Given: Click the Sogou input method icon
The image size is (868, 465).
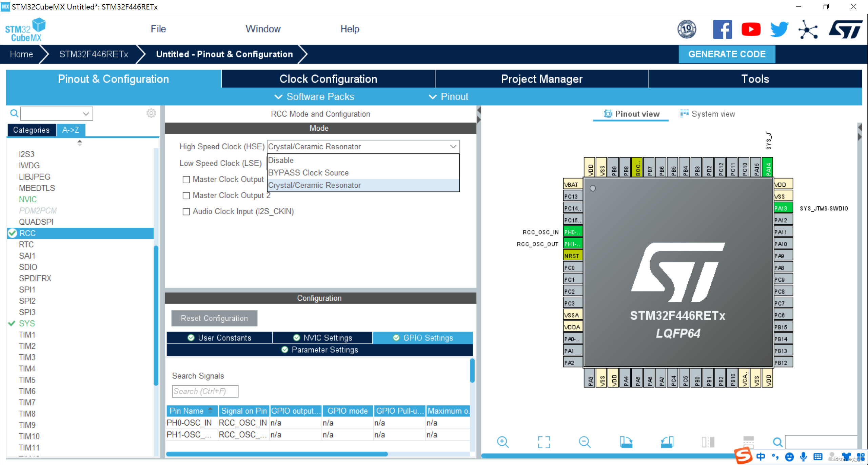Looking at the screenshot, I should point(743,456).
